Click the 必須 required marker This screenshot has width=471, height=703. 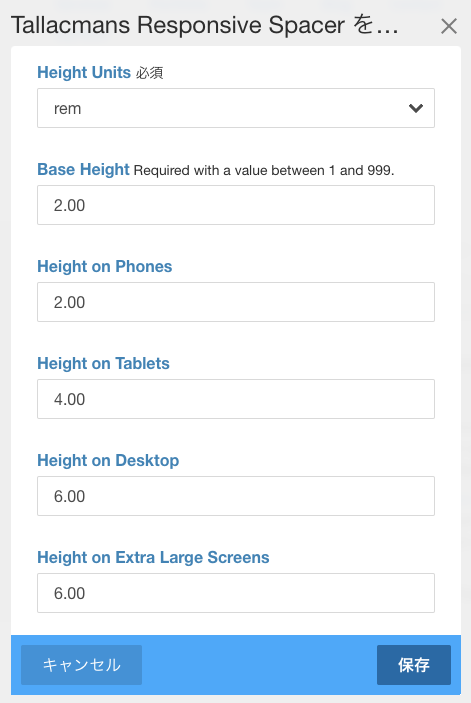(x=149, y=73)
